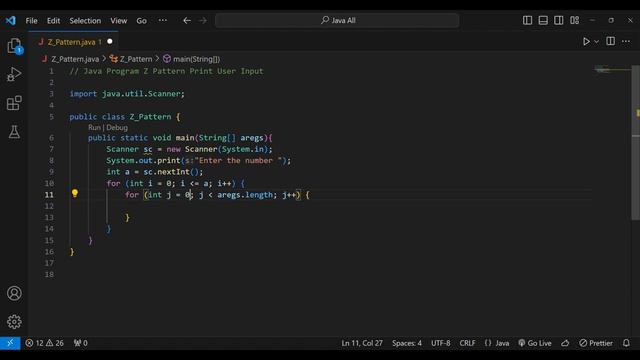Show the 26 warnings in Problems
Viewport: 640px width, 360px height.
(x=55, y=343)
